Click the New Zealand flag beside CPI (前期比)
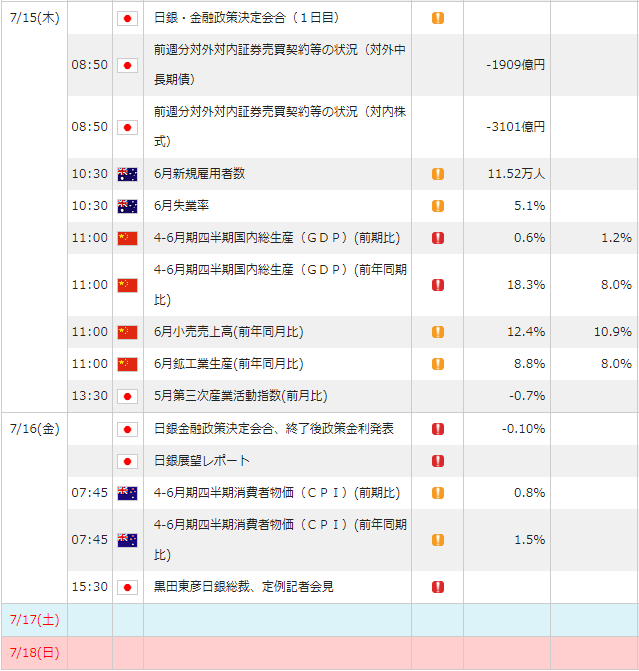Screen dimensions: 639x671 pyautogui.click(x=128, y=493)
